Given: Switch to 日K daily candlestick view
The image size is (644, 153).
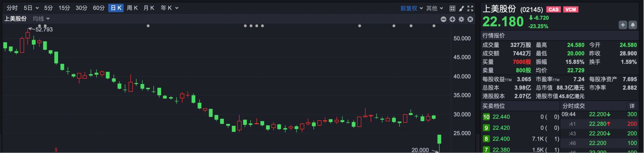Looking at the screenshot, I should (x=116, y=8).
